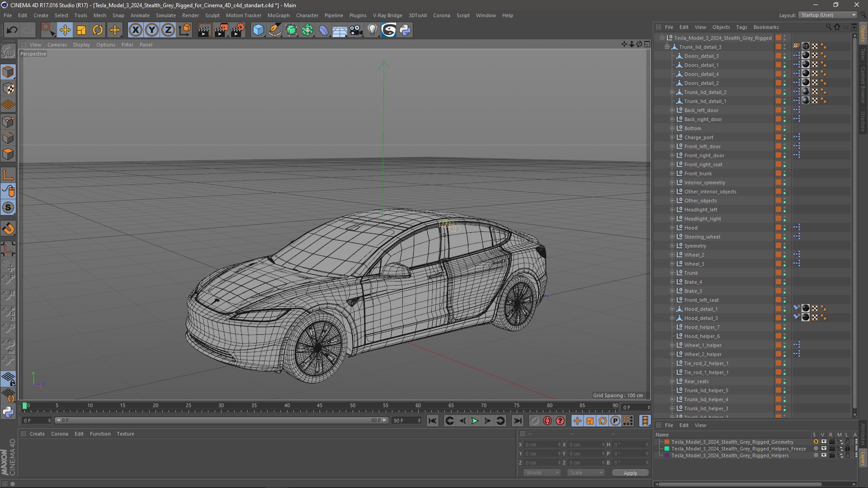Screen dimensions: 868x488
Task: Toggle autokeying button
Action: [547, 421]
